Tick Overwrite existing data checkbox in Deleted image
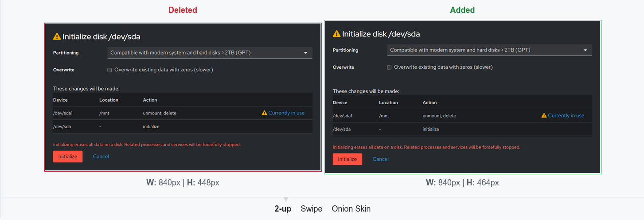The width and height of the screenshot is (644, 220). click(x=109, y=70)
